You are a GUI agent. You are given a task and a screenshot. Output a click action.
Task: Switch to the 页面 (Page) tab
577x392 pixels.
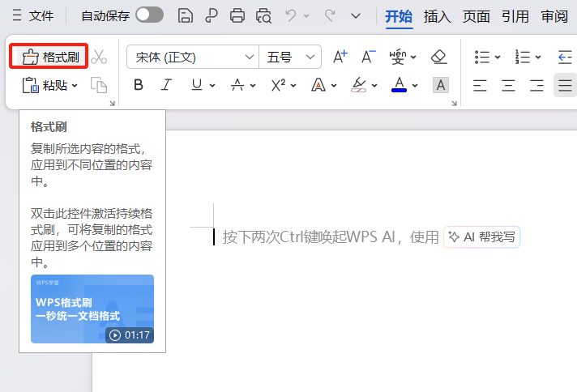coord(477,16)
